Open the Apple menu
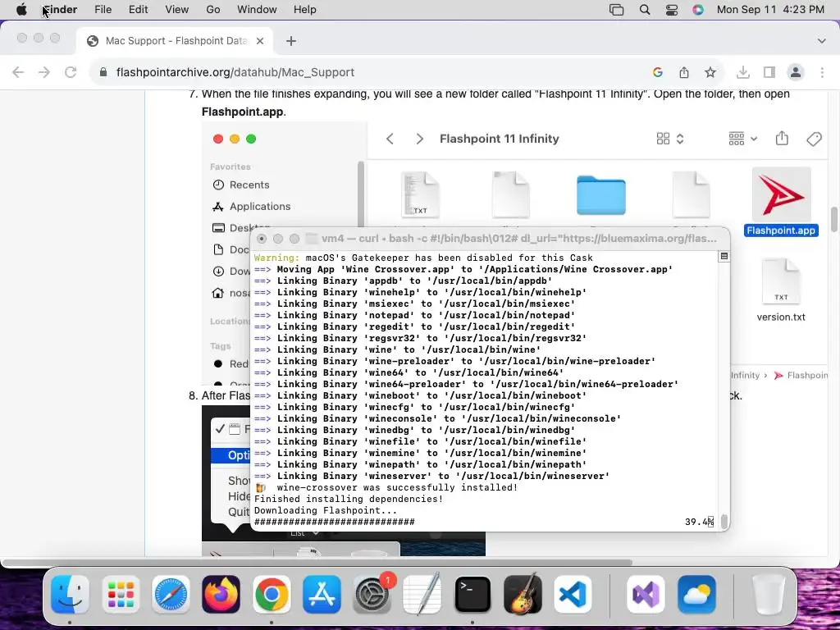 [21, 10]
